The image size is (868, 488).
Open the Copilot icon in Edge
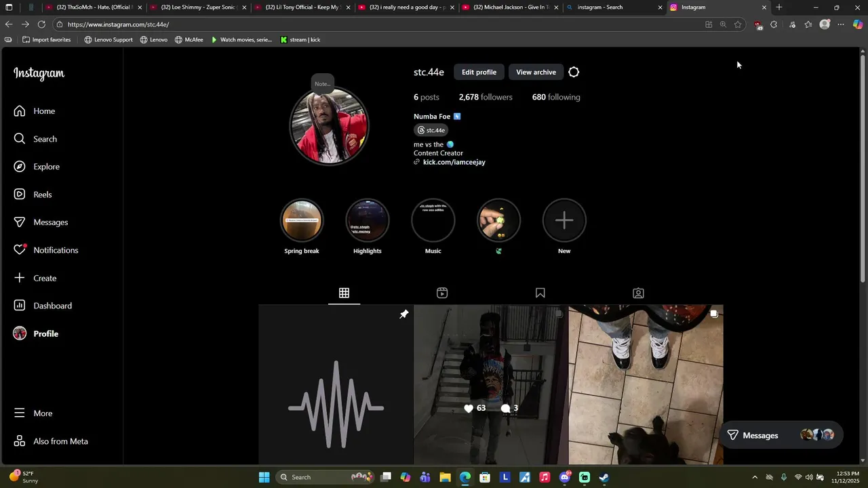tap(857, 24)
